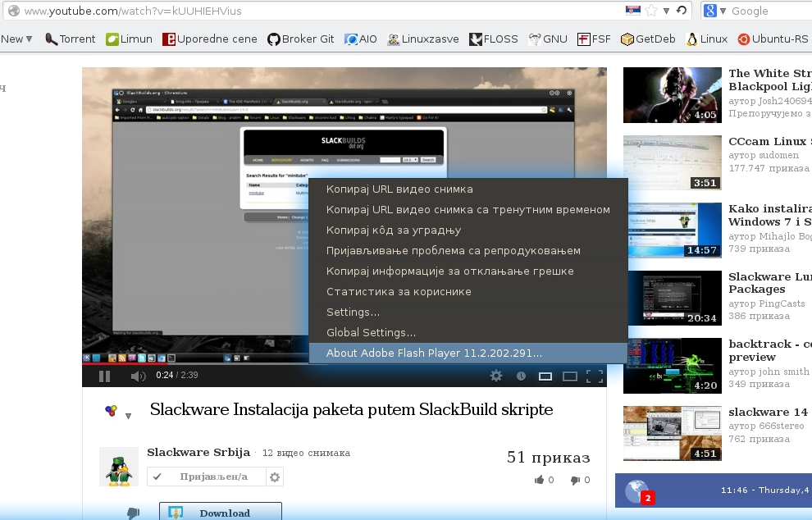
Task: Click the dislike thumbs-down beside the count
Action: click(x=575, y=480)
